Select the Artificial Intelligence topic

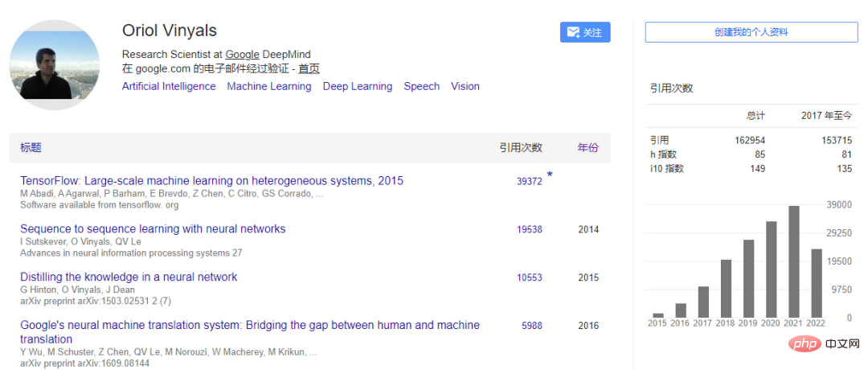pos(169,86)
